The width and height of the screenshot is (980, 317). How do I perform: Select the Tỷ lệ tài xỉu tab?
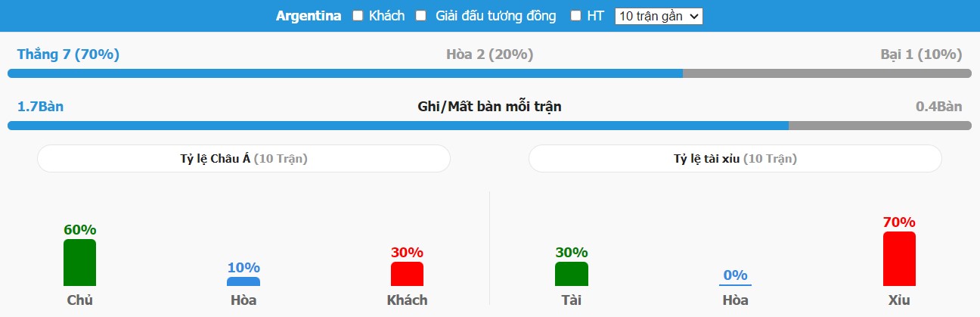pyautogui.click(x=735, y=159)
